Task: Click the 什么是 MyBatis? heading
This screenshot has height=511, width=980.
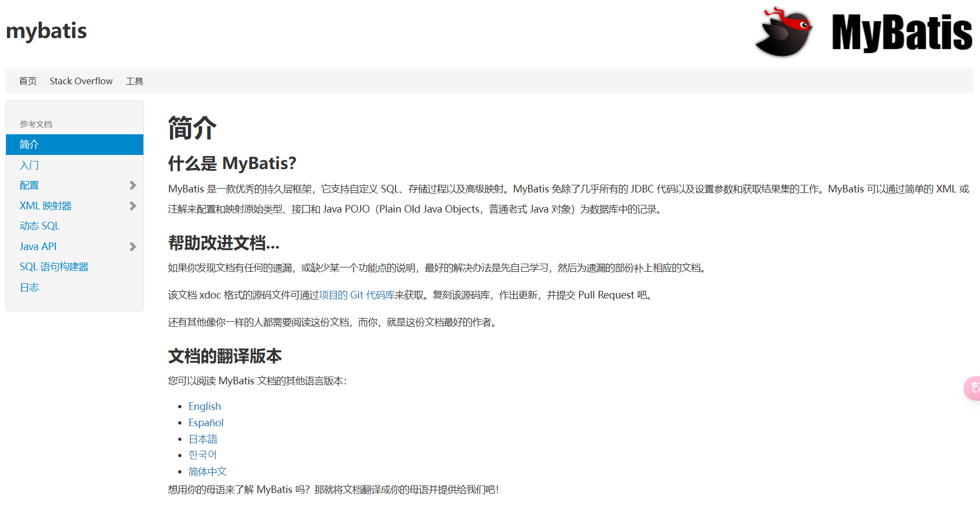Action: pos(232,163)
